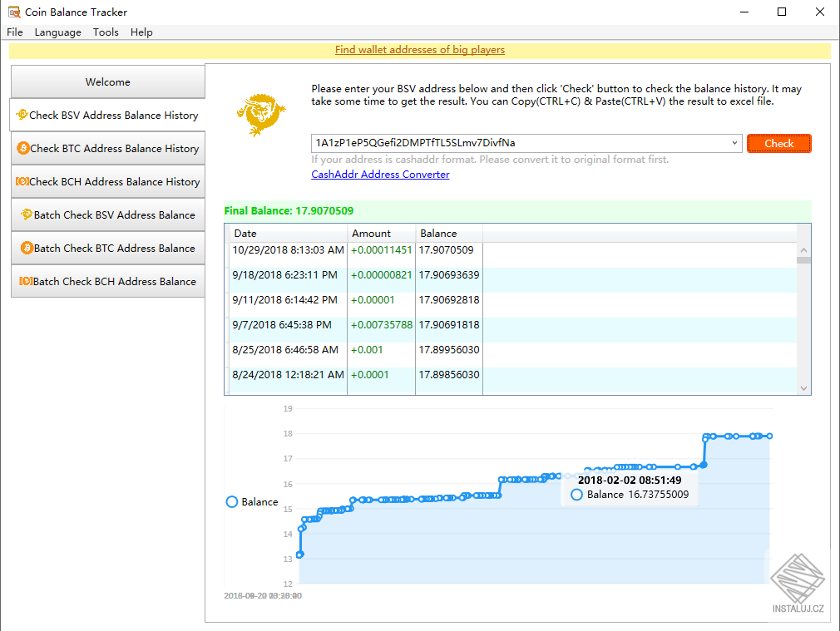Open Check BCH Address Balance History tab

(107, 182)
